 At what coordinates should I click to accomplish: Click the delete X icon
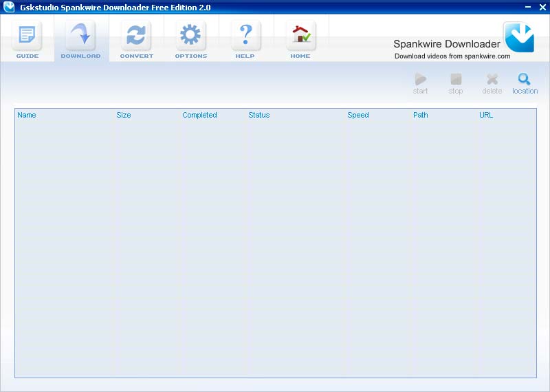click(x=492, y=79)
